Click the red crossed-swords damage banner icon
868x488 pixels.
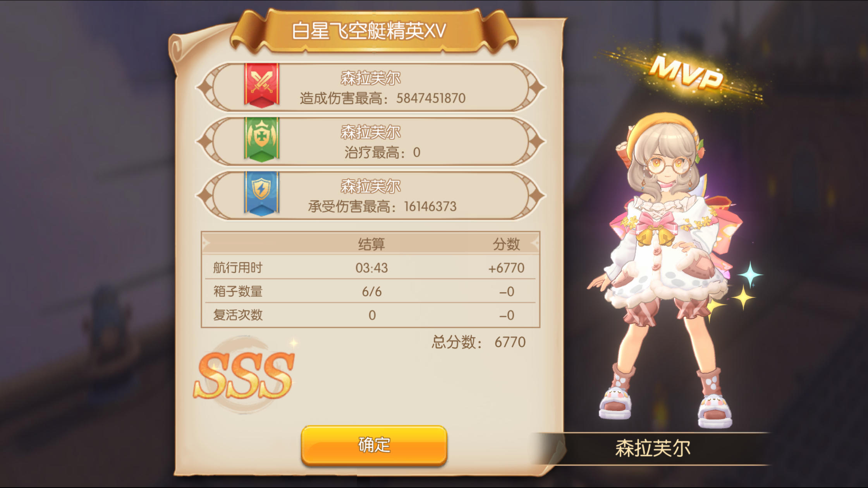(x=261, y=85)
